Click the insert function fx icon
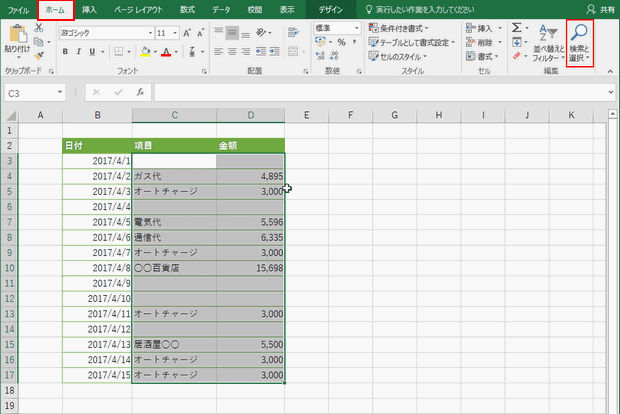The image size is (620, 414). [x=140, y=93]
